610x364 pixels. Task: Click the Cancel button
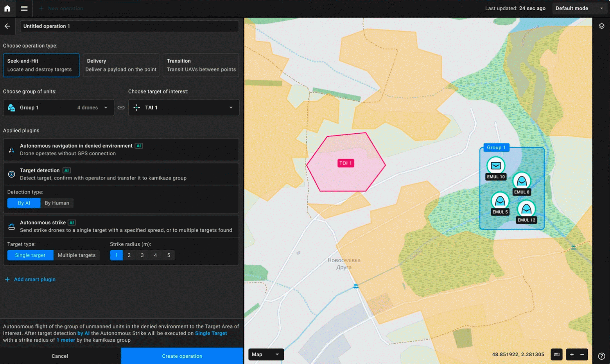(60, 356)
